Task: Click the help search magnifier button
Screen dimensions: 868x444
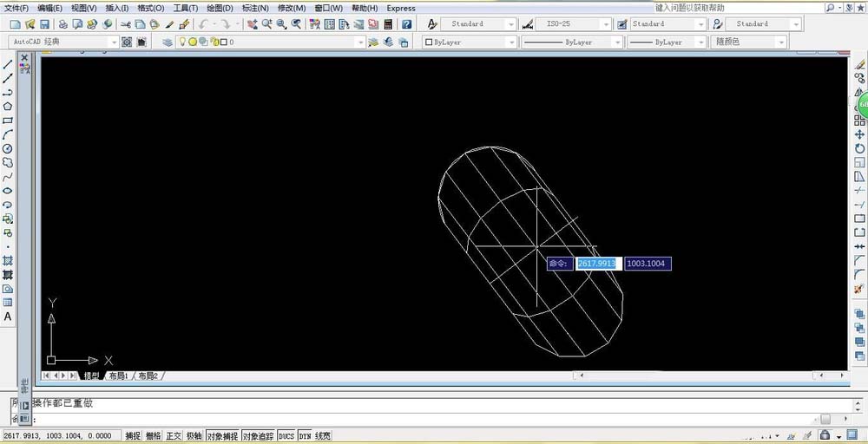Action: 831,8
